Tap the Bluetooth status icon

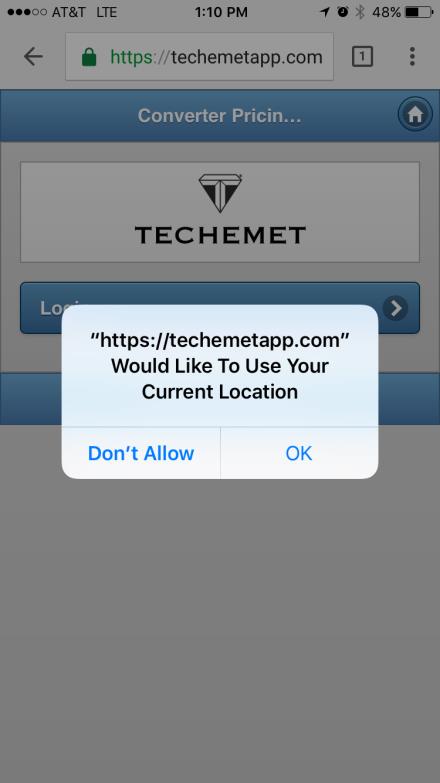pos(360,12)
